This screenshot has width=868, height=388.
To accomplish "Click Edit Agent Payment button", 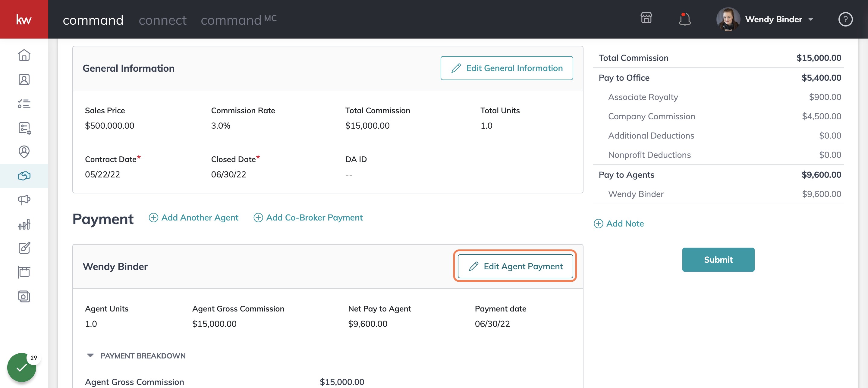I will coord(515,266).
